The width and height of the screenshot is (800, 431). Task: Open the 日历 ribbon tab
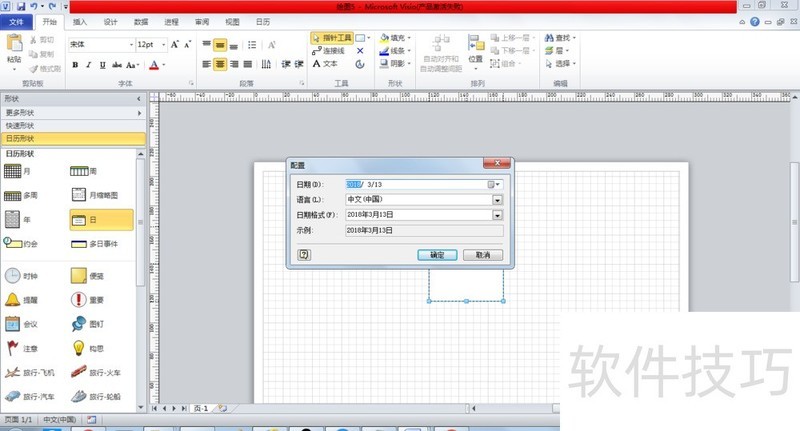[262, 21]
